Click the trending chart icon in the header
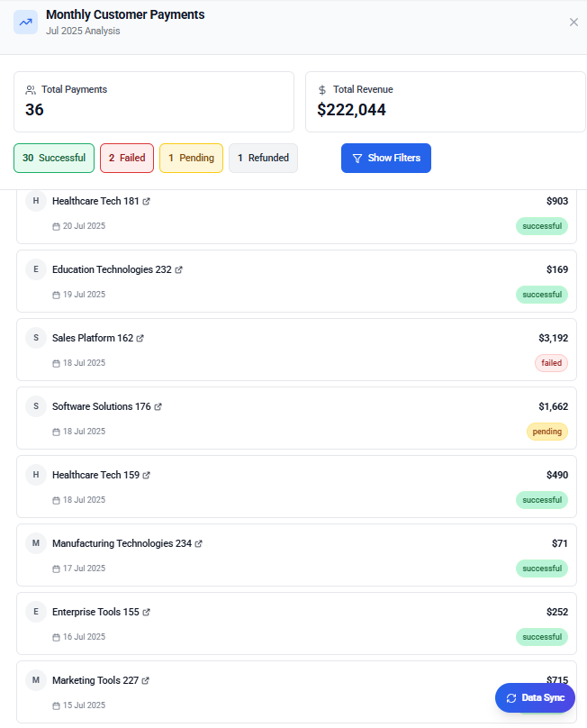This screenshot has height=728, width=587. (x=25, y=22)
